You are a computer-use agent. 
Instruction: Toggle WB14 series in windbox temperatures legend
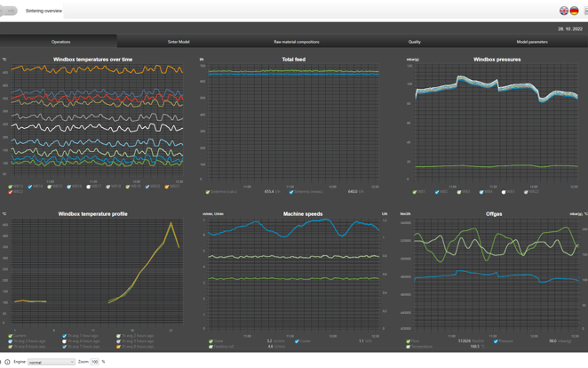(30, 187)
